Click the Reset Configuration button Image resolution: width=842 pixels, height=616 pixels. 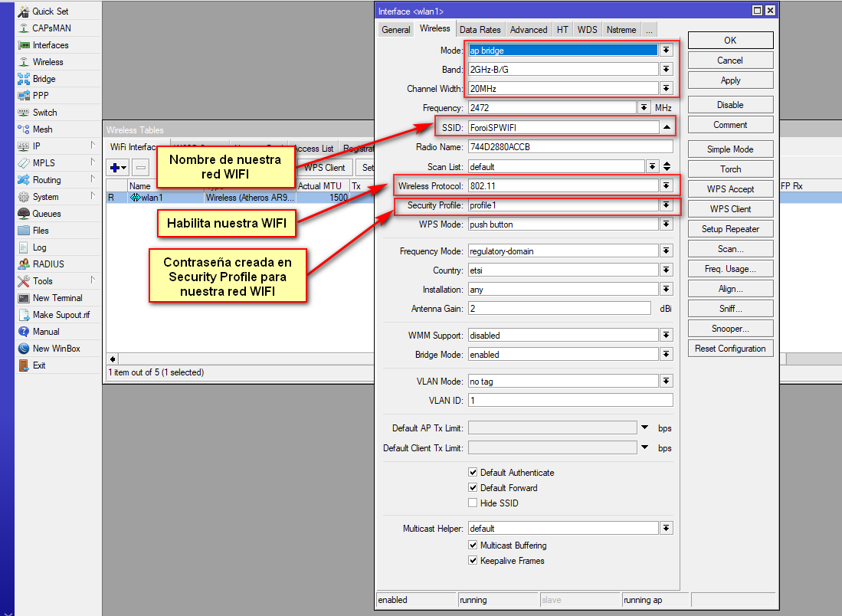730,349
